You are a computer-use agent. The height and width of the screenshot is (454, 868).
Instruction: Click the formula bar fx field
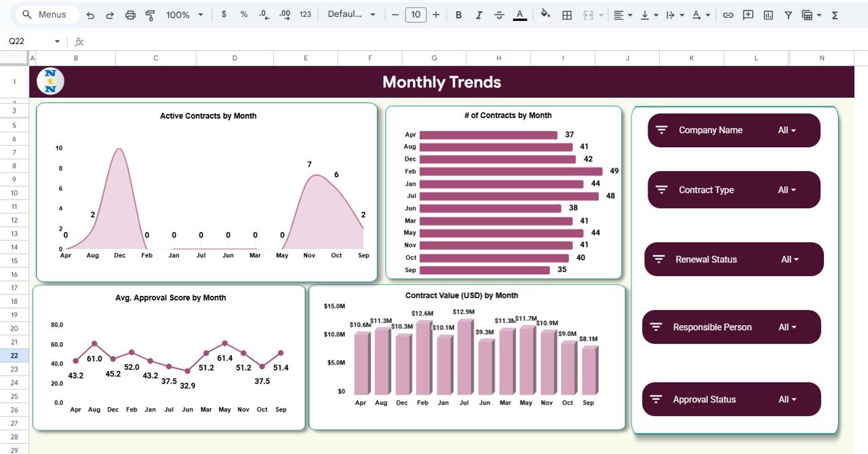click(x=79, y=41)
